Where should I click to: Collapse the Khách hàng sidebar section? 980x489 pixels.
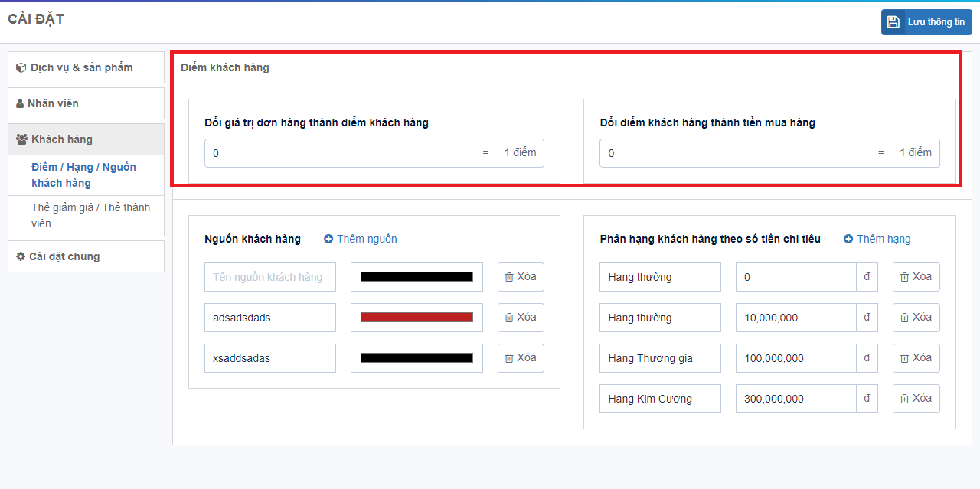pos(86,139)
